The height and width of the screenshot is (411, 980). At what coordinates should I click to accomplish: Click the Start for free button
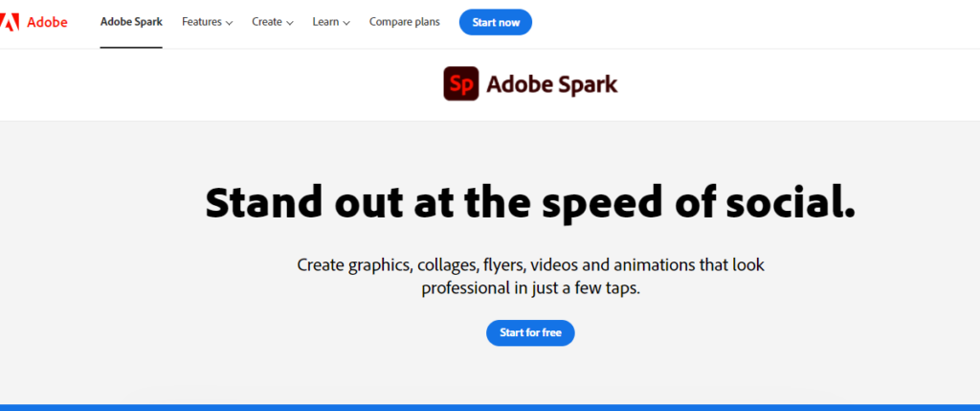[530, 332]
